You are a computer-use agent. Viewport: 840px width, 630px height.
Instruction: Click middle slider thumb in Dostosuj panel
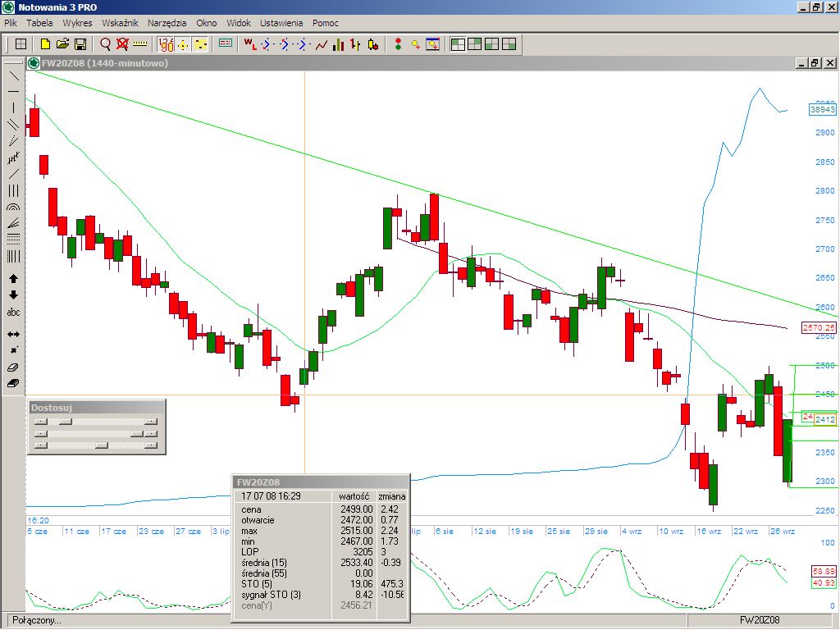pos(137,434)
